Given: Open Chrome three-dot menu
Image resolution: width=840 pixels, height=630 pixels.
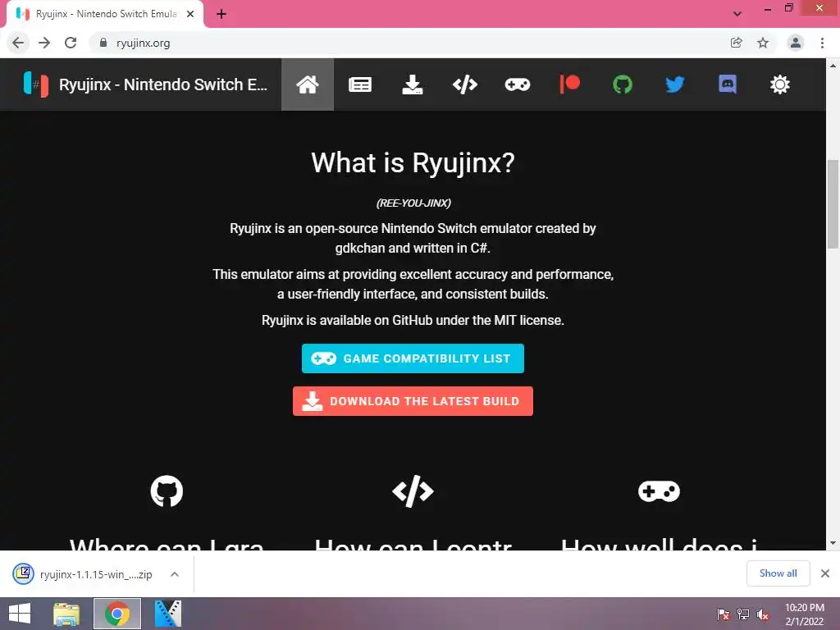Looking at the screenshot, I should (x=822, y=43).
